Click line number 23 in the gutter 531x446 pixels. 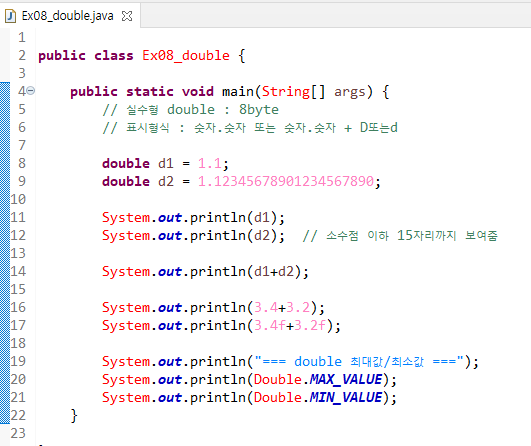tap(18, 433)
